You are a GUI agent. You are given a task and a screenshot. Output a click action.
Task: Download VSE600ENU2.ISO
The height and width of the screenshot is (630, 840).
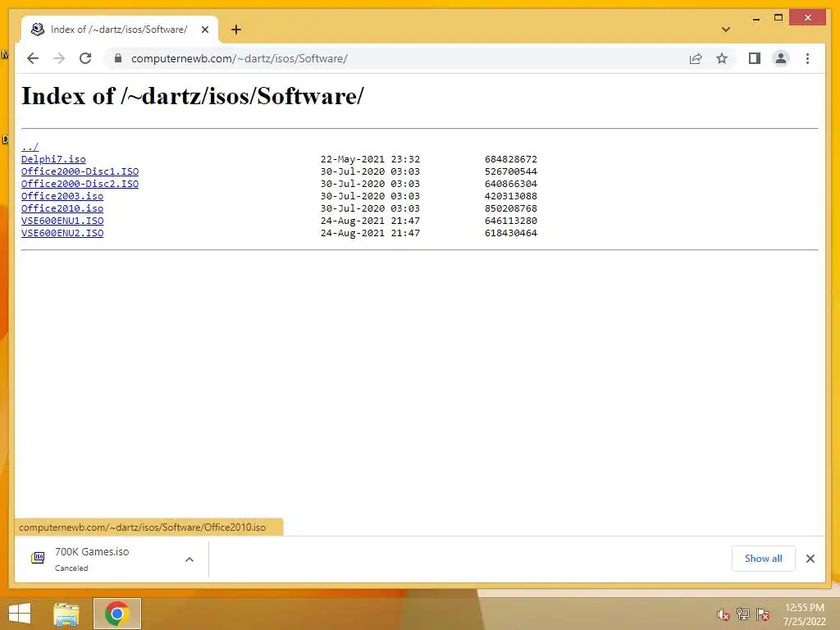(x=62, y=233)
